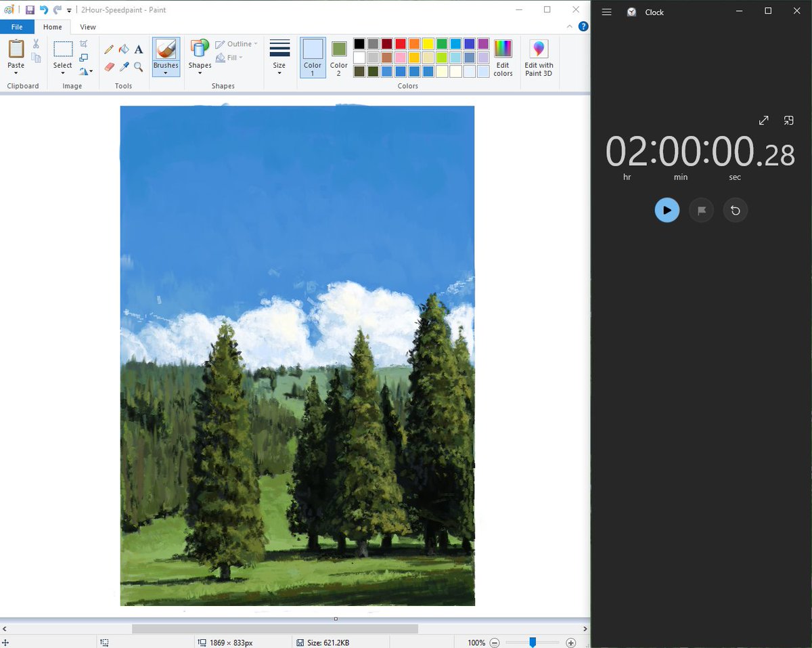Pick the white color swatch
This screenshot has width=812, height=648.
359,58
